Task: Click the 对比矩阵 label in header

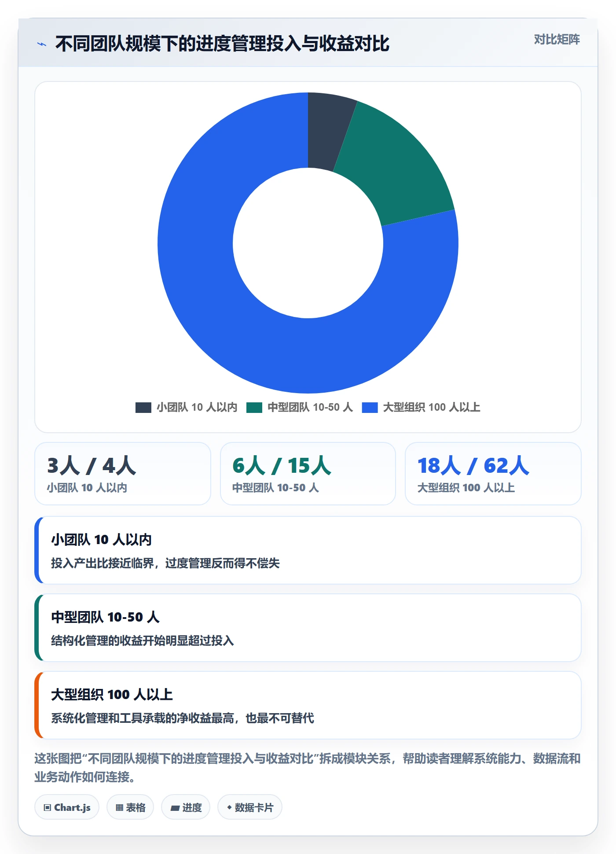Action: (557, 40)
